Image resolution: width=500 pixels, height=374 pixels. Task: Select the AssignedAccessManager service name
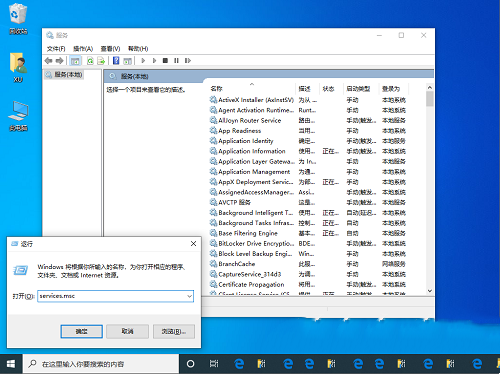click(x=256, y=192)
